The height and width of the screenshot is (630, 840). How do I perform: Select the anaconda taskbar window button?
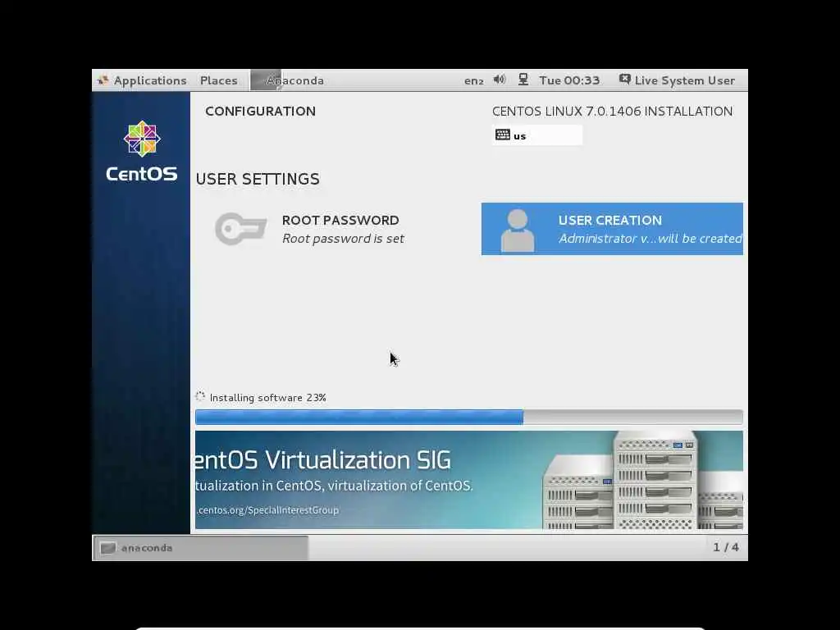pyautogui.click(x=201, y=547)
